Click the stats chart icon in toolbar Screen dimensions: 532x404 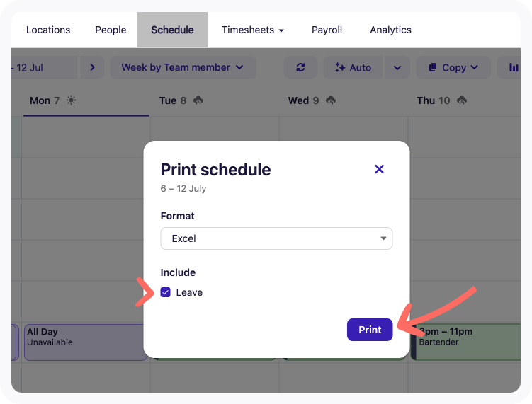(x=513, y=67)
